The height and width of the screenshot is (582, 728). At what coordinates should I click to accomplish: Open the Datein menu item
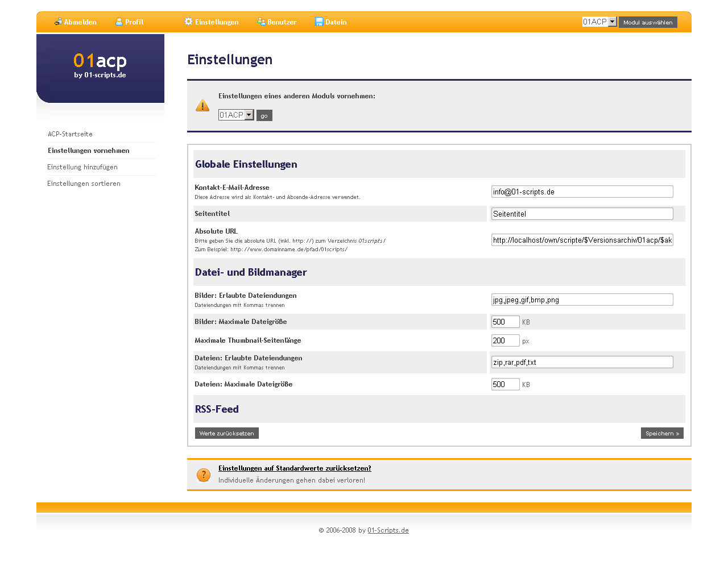(x=336, y=22)
